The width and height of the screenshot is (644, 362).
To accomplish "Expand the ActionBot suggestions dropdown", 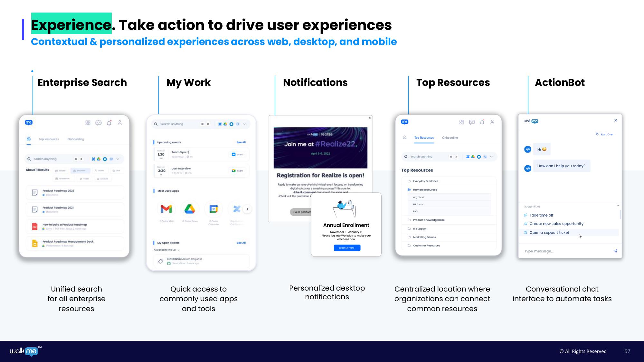I will pyautogui.click(x=618, y=206).
